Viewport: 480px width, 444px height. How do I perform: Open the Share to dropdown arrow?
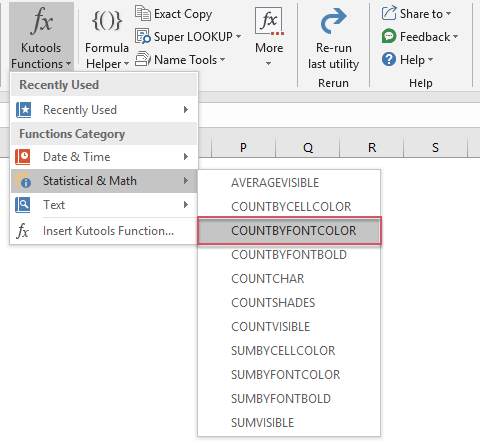point(448,14)
